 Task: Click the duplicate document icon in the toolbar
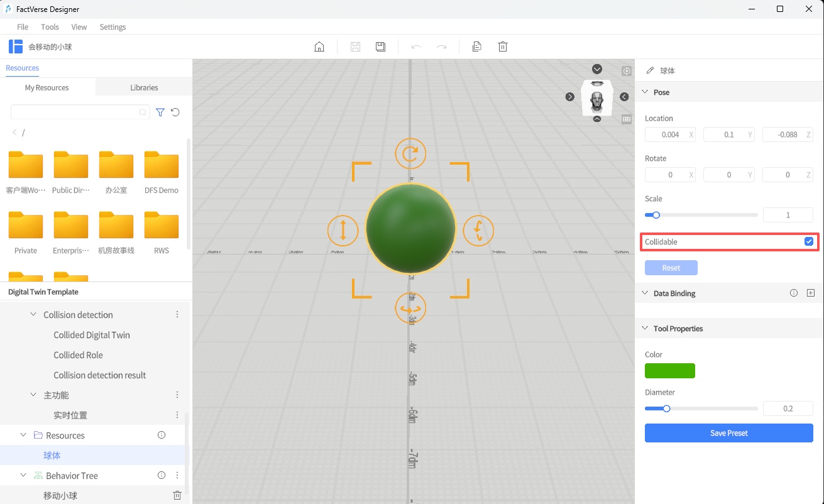pyautogui.click(x=477, y=46)
